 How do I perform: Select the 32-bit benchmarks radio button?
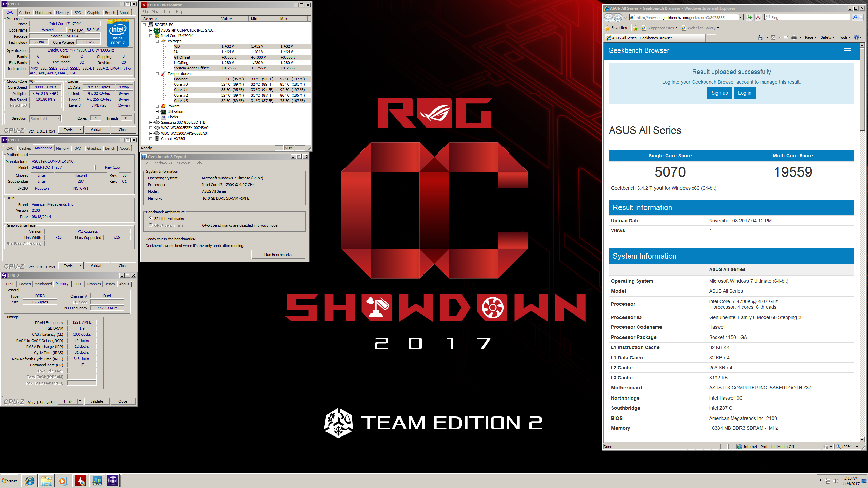point(150,218)
